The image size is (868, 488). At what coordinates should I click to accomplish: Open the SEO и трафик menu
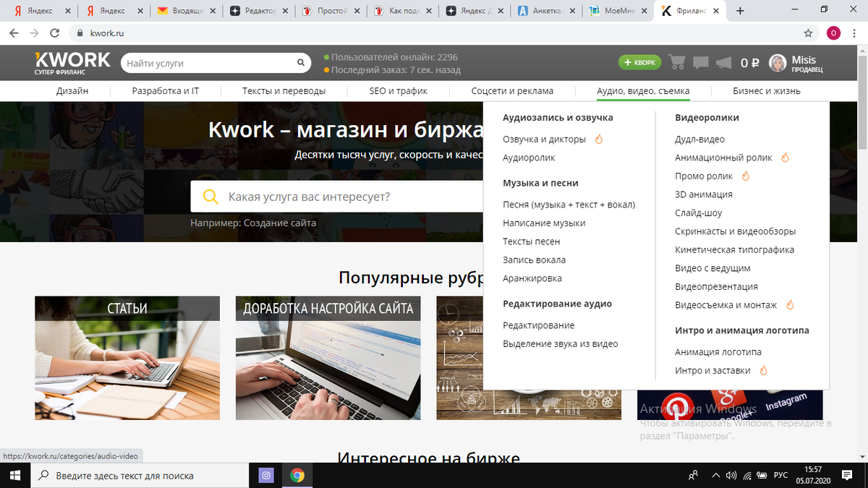(398, 91)
